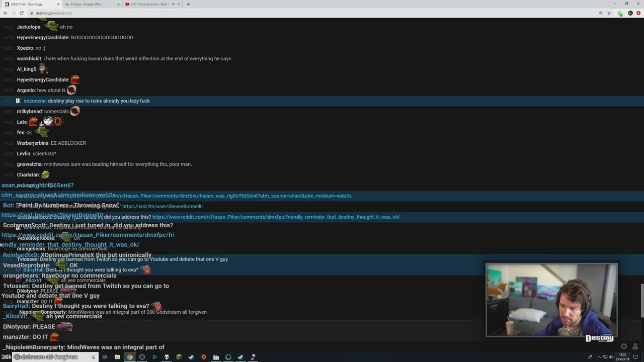Switch to Puzzles - Forager Wiki tab
Image resolution: width=644 pixels, height=362 pixels.
pos(92,4)
